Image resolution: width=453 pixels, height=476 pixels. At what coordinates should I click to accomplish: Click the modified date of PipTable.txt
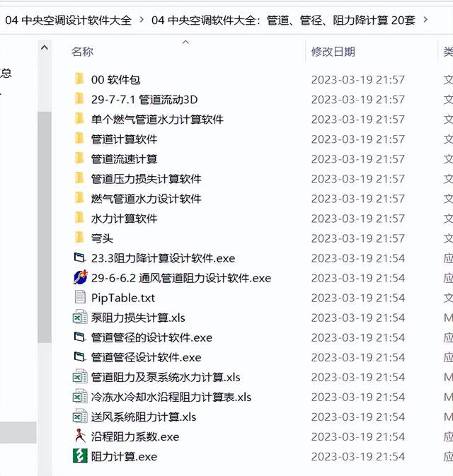click(358, 298)
